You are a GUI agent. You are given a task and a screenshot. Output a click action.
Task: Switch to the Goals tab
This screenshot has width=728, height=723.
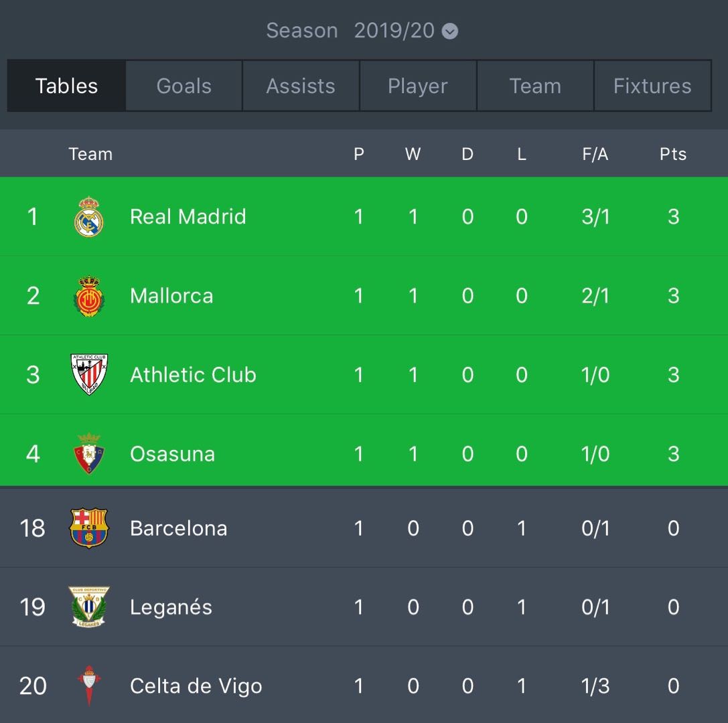[184, 86]
